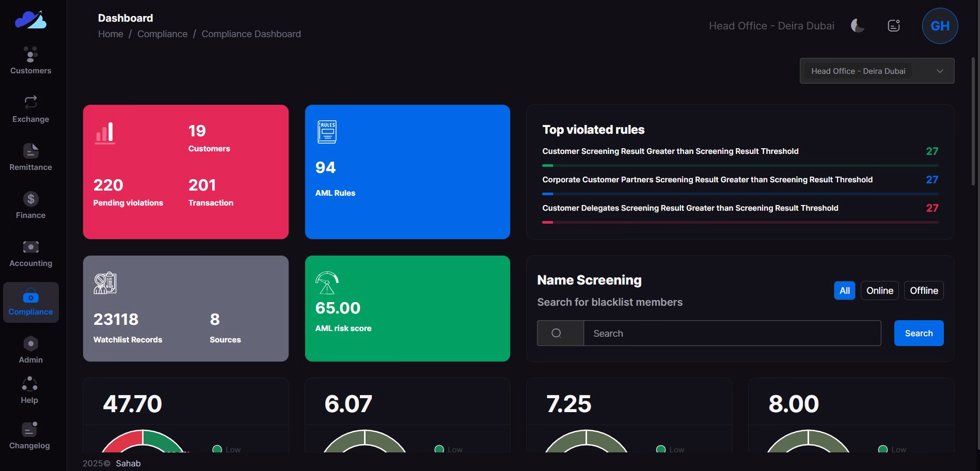This screenshot has height=471, width=980.
Task: Toggle dark mode moon icon
Action: pyautogui.click(x=858, y=26)
